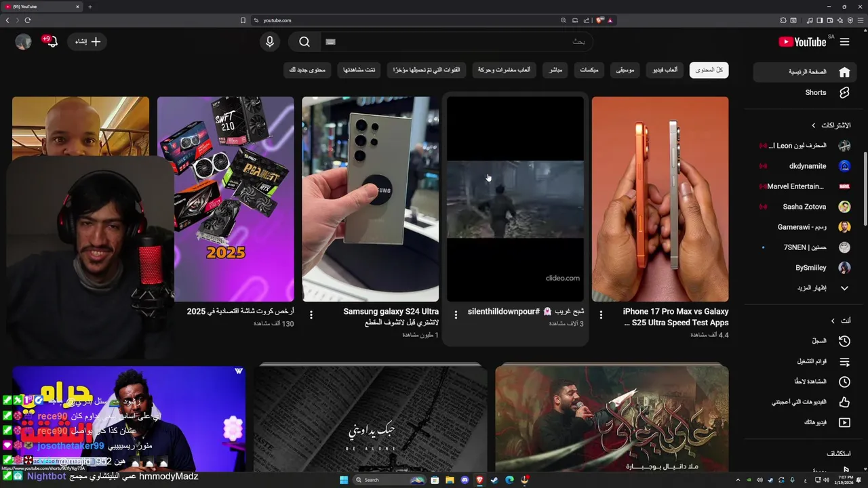This screenshot has width=868, height=488.
Task: Open the new browser tab button
Action: (90, 7)
